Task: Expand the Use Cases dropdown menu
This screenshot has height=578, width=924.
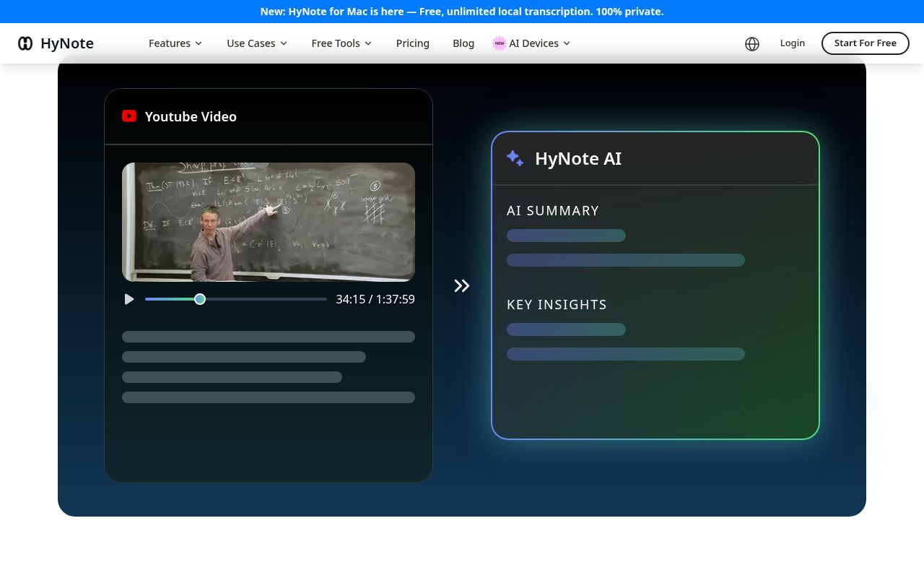Action: click(x=257, y=43)
